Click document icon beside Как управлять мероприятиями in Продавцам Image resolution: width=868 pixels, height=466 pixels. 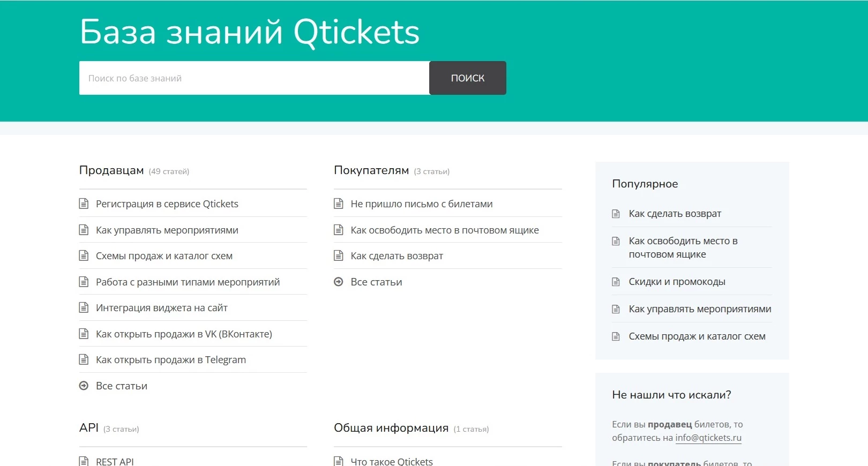tap(84, 230)
